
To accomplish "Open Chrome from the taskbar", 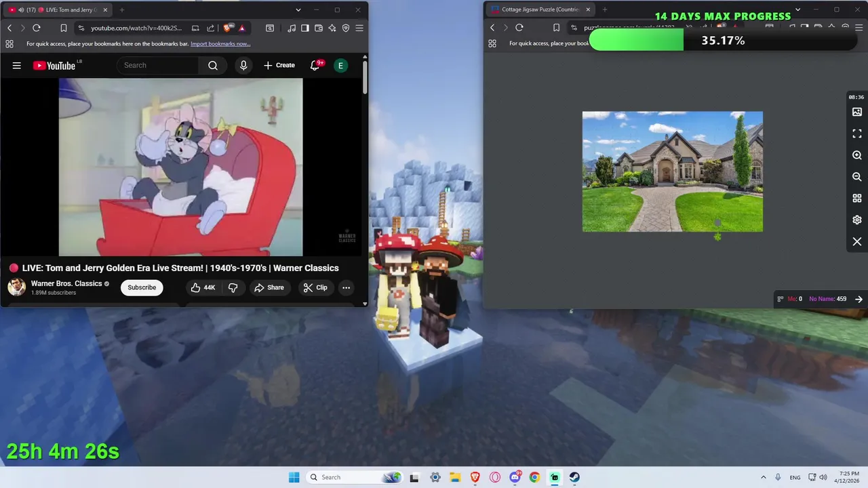I will pyautogui.click(x=535, y=477).
